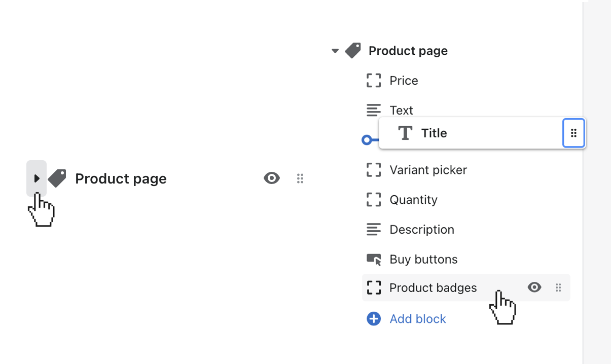Click the Price block bracket icon
This screenshot has width=611, height=364.
pyautogui.click(x=374, y=81)
